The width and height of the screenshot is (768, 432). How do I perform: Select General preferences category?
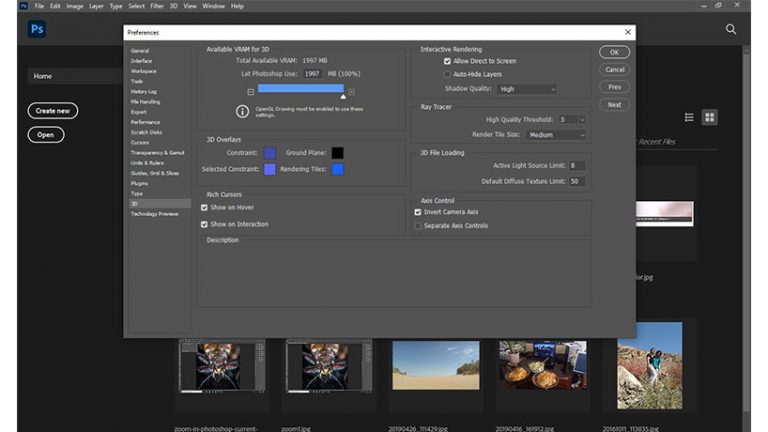point(140,50)
